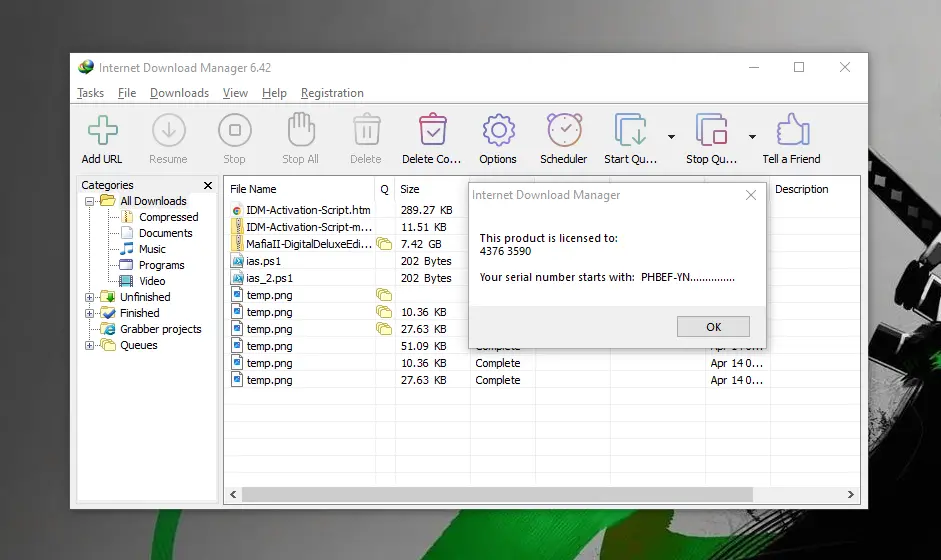This screenshot has height=560, width=941.
Task: Close the license information dialog
Action: click(x=751, y=195)
